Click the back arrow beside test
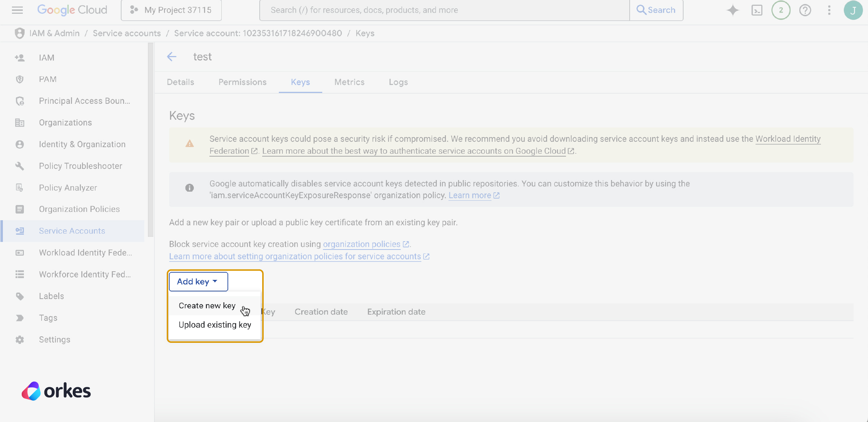868x422 pixels. point(172,56)
